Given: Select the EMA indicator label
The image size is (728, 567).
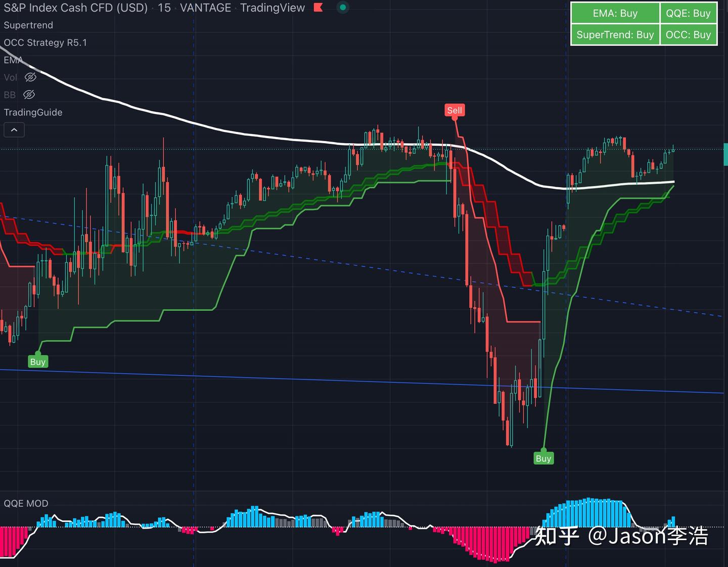Looking at the screenshot, I should pos(13,60).
